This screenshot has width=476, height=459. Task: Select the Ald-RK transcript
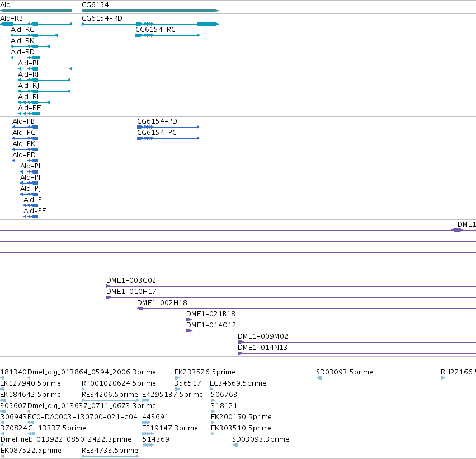coord(30,46)
